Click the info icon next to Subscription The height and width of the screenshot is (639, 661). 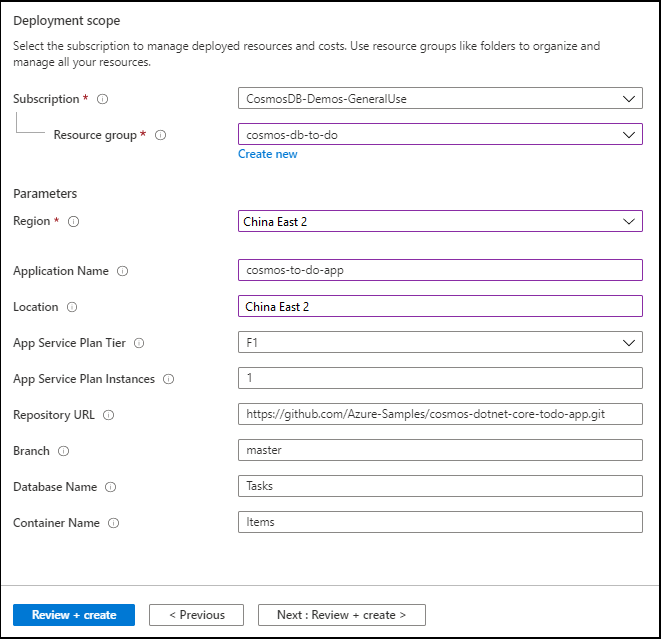(x=103, y=99)
